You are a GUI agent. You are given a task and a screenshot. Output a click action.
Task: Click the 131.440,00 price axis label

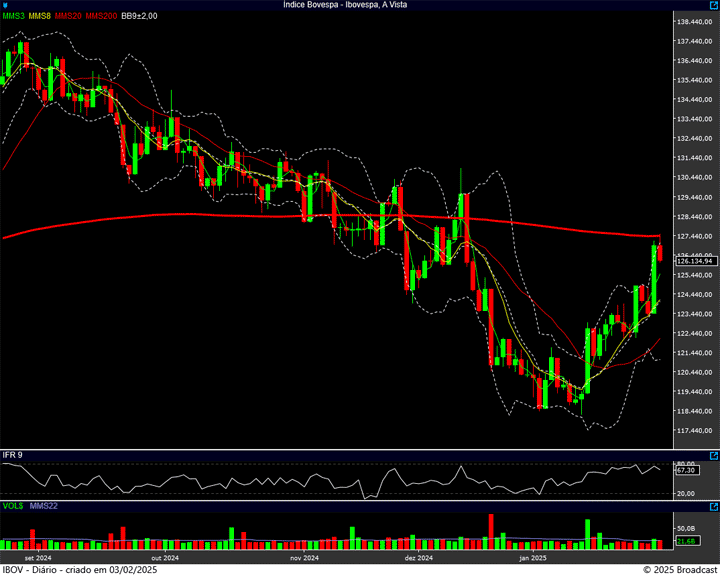[x=695, y=158]
